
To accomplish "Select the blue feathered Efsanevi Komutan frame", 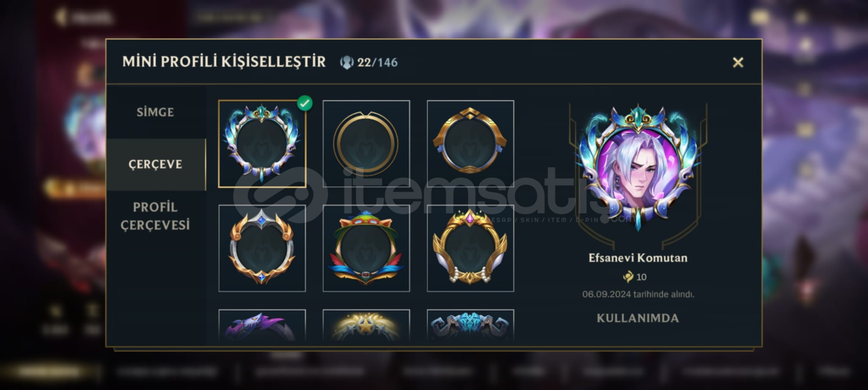I will (262, 144).
